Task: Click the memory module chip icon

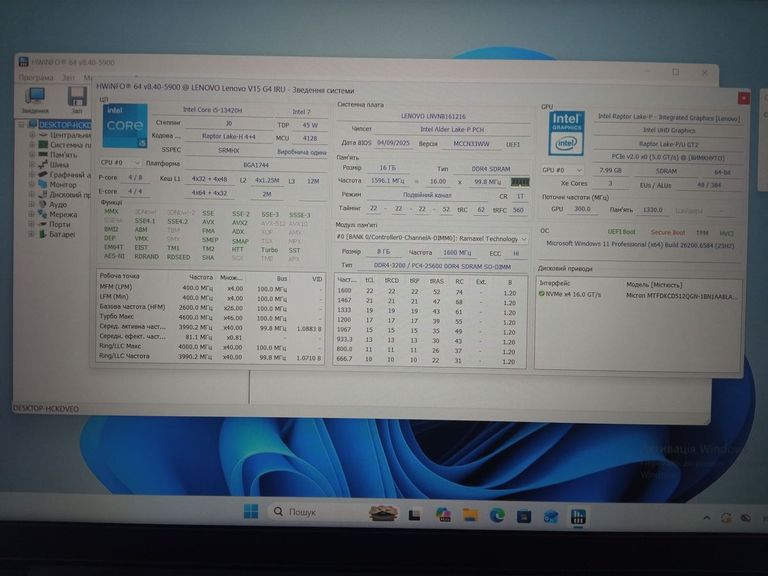Action: tap(520, 182)
